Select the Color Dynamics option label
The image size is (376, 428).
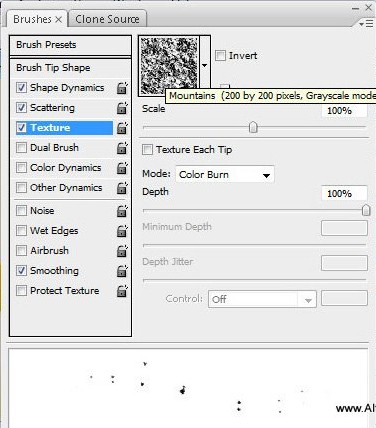pos(66,168)
